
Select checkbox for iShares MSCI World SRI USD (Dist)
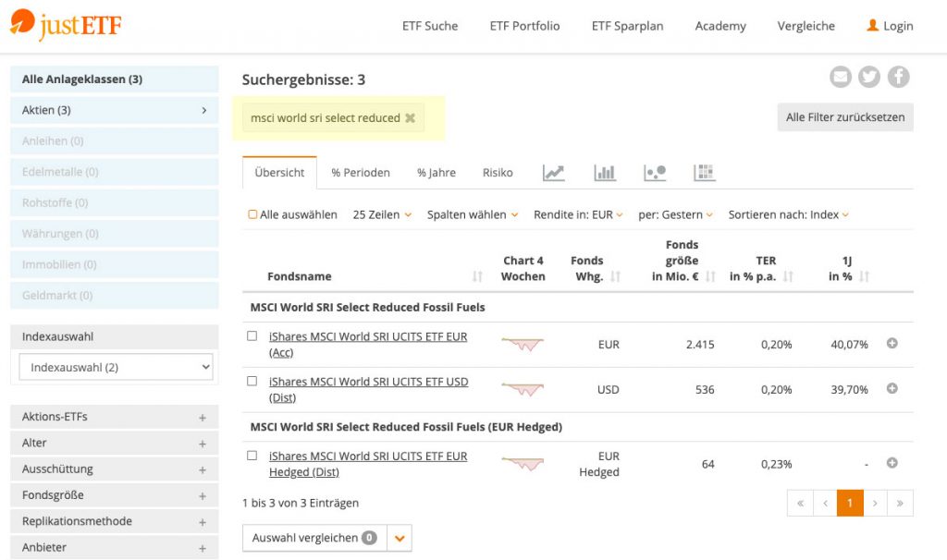click(x=252, y=382)
